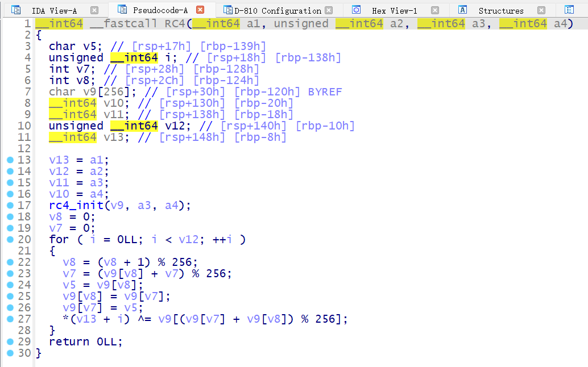Toggle breakpoint dot on line 29
588x367 pixels.
coord(10,341)
